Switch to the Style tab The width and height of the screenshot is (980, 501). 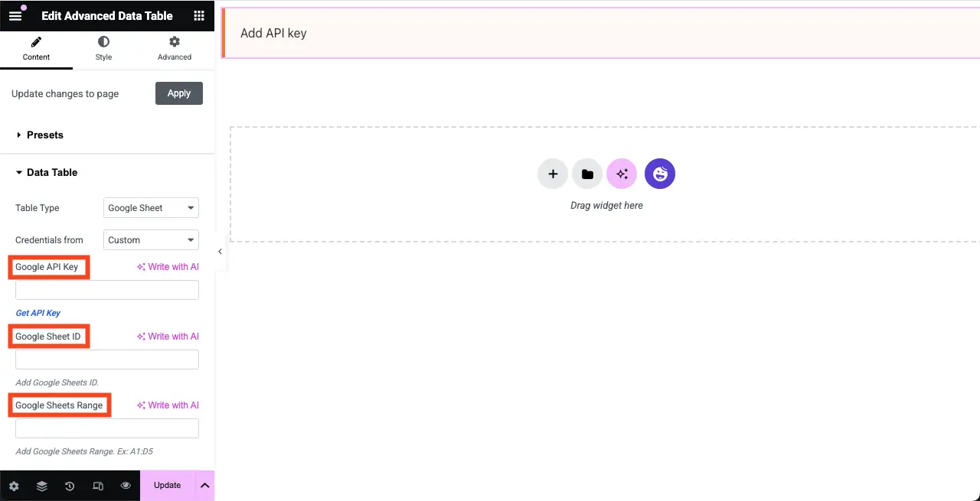(x=103, y=49)
